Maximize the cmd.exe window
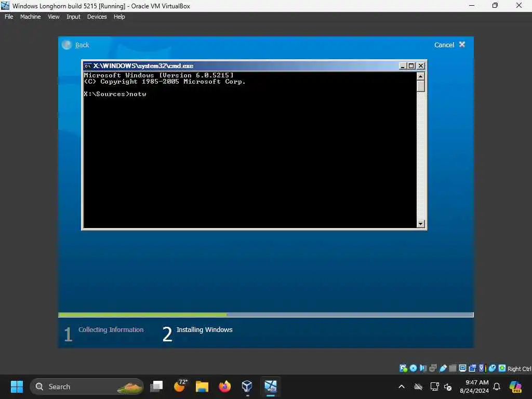 (x=411, y=66)
